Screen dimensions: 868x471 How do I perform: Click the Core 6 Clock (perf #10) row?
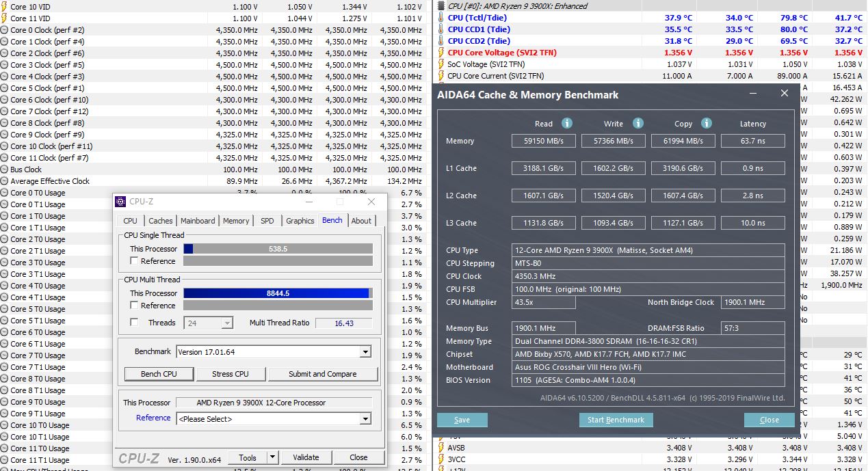(212, 100)
